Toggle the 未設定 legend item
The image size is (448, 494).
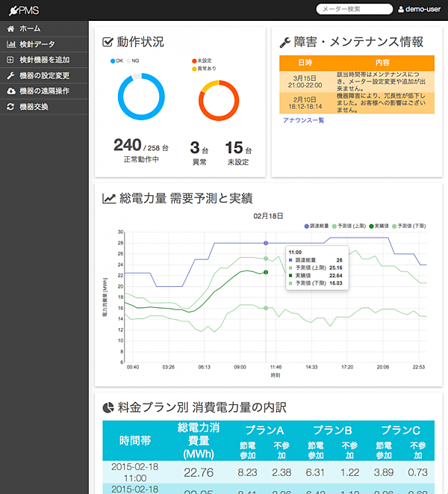click(203, 61)
